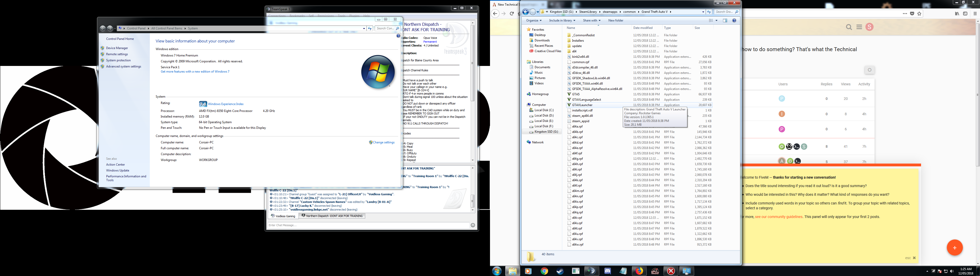Open the emoji picker in TeamSpeak chat
Screen dimensions: 980x276
(x=473, y=225)
